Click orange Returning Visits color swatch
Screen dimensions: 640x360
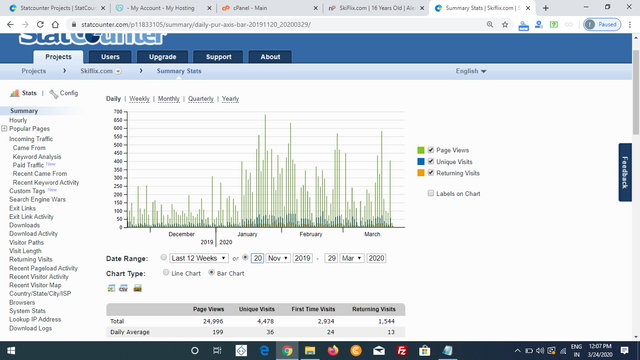tap(421, 173)
